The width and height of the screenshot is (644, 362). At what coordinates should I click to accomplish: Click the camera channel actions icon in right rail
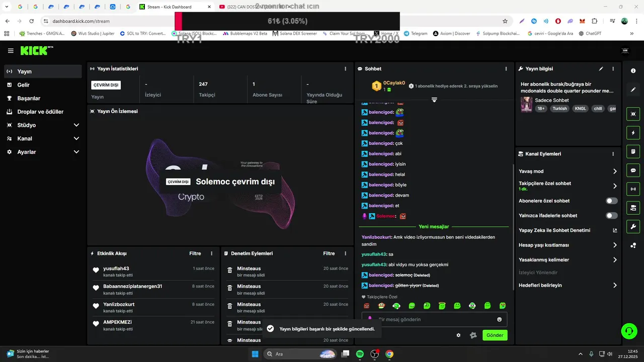pyautogui.click(x=633, y=208)
